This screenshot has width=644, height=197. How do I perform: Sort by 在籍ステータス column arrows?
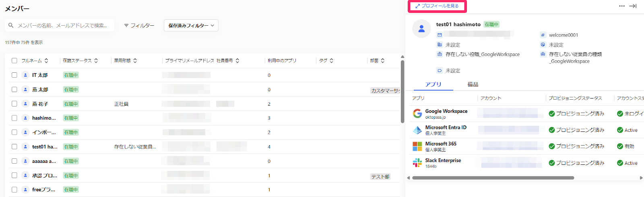tap(96, 61)
